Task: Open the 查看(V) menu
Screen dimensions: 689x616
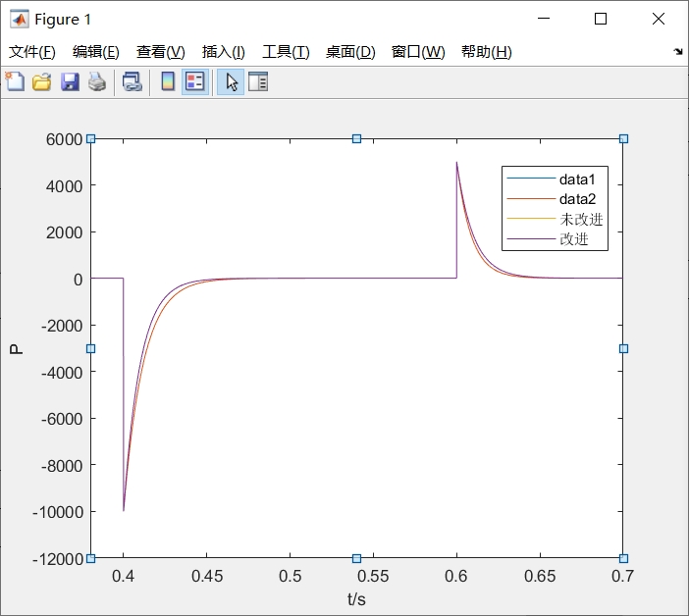Action: [160, 52]
